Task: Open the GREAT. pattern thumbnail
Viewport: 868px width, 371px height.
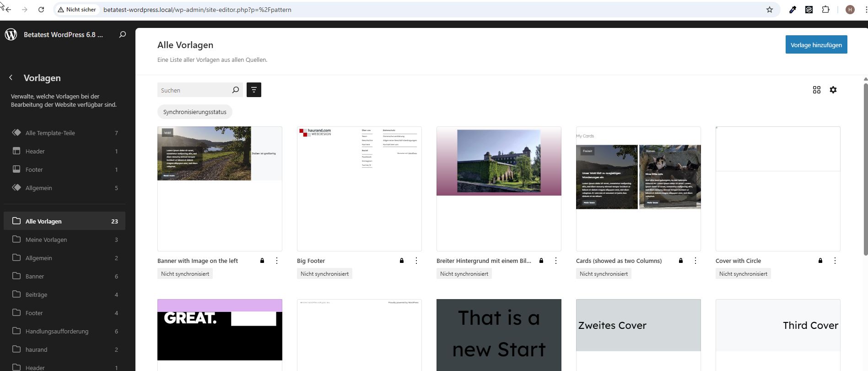Action: [x=220, y=335]
